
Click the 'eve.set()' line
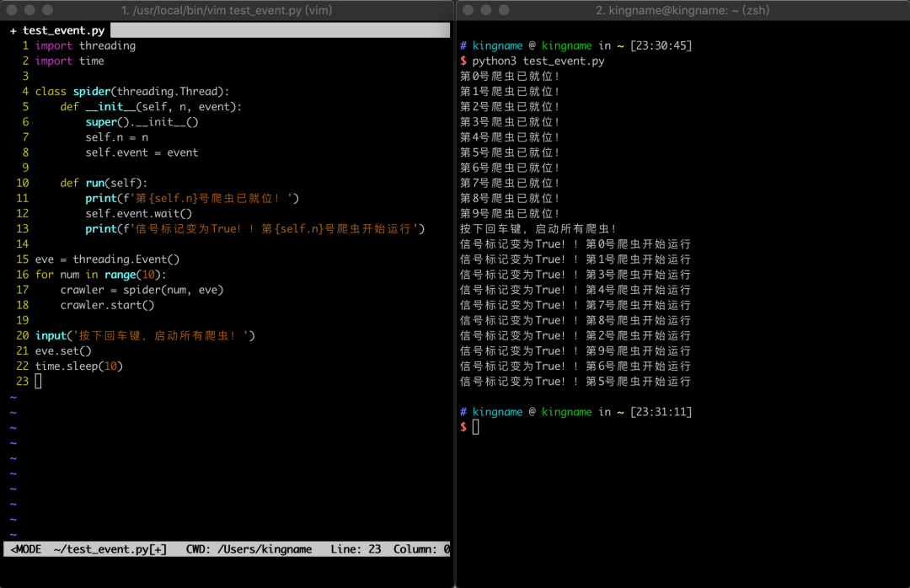pos(63,351)
